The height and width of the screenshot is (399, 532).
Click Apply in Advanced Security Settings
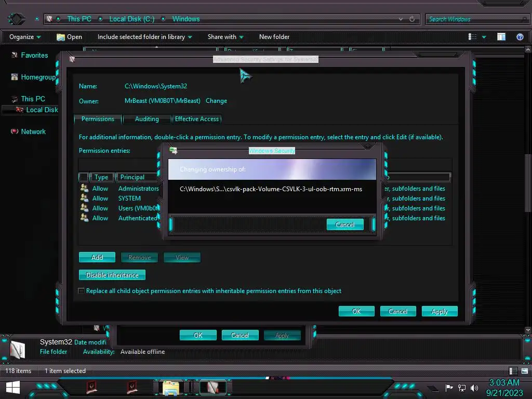click(440, 311)
